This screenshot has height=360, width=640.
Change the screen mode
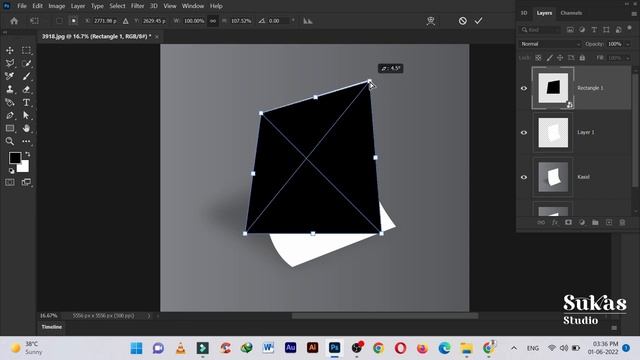click(x=26, y=182)
